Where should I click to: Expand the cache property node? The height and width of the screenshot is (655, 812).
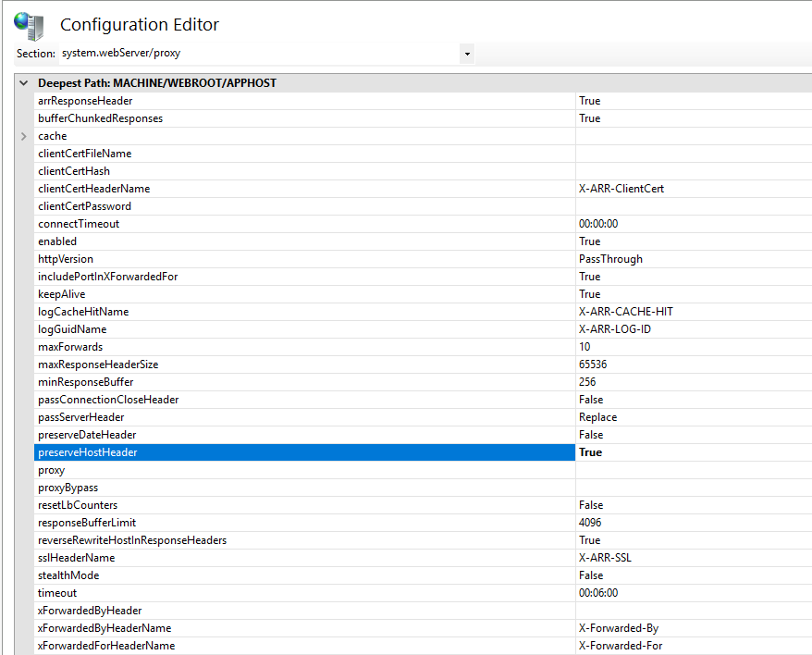[x=24, y=136]
